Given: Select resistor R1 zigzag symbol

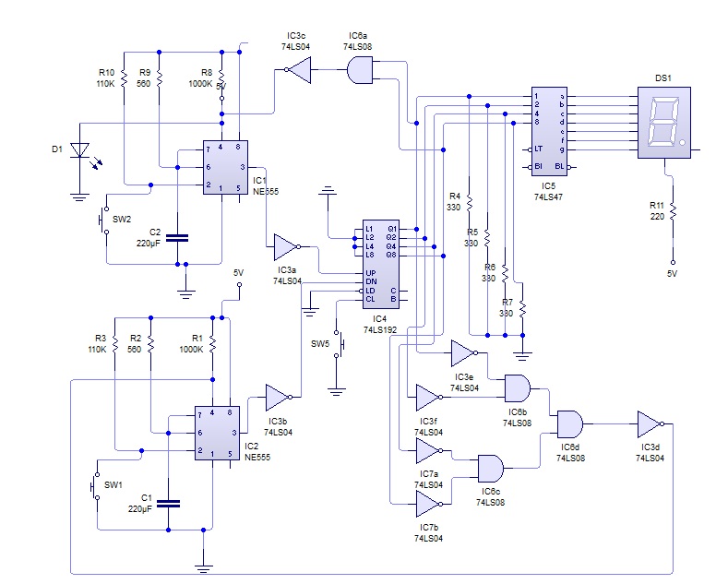Looking at the screenshot, I should (x=212, y=344).
